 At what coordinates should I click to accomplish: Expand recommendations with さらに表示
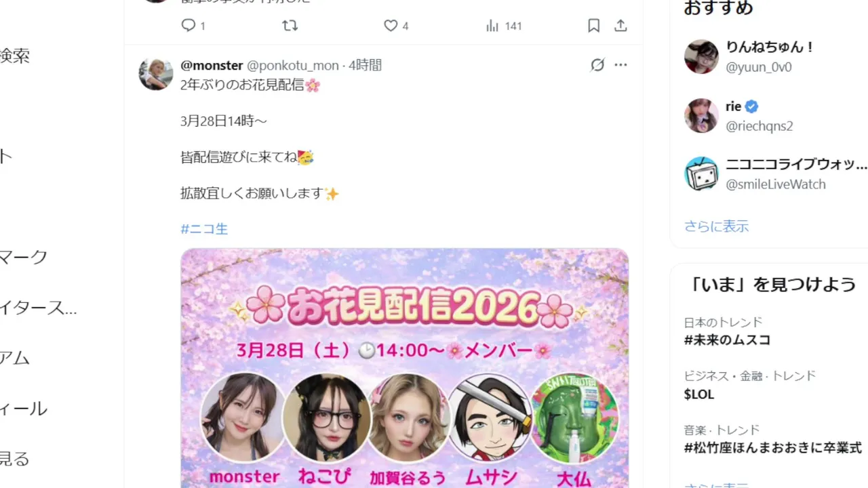tap(716, 226)
